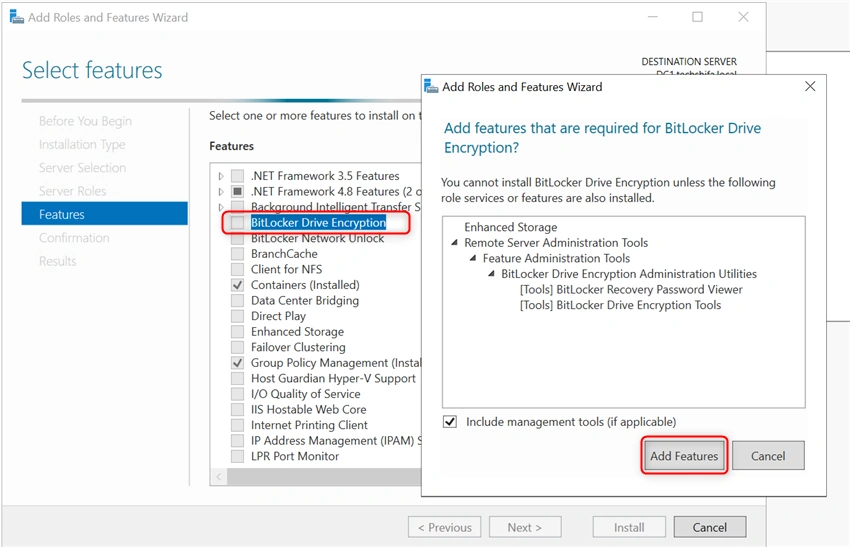Image resolution: width=850 pixels, height=547 pixels.
Task: Check the .NET Framework 3.5 Features box
Action: [237, 176]
